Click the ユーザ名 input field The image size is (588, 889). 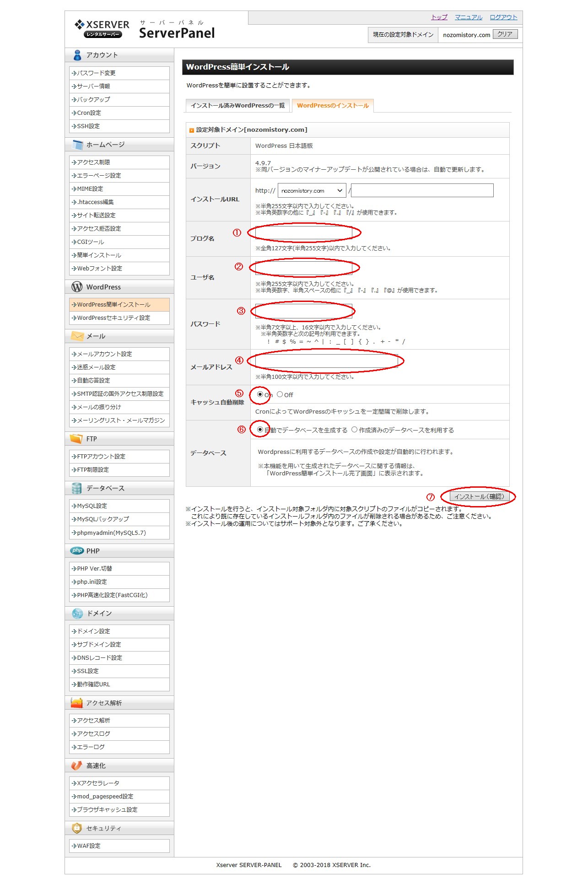304,268
